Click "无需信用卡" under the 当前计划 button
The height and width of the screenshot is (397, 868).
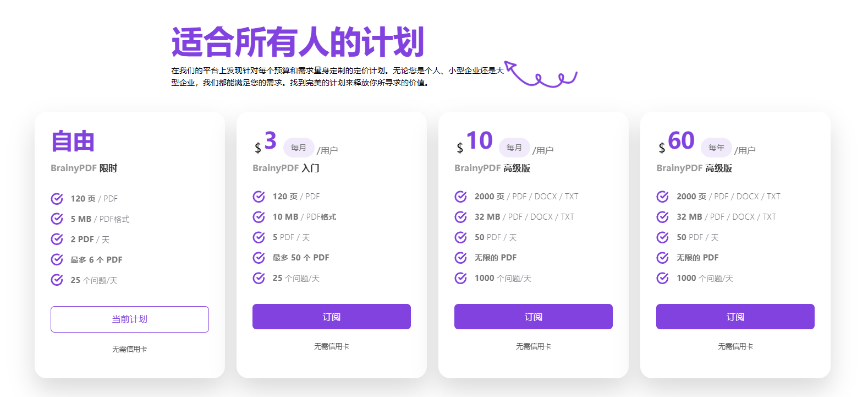click(130, 349)
